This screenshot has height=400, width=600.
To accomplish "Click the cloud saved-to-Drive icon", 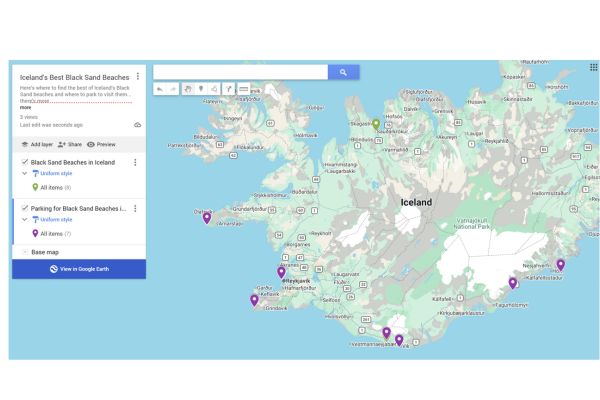I will pos(138,125).
